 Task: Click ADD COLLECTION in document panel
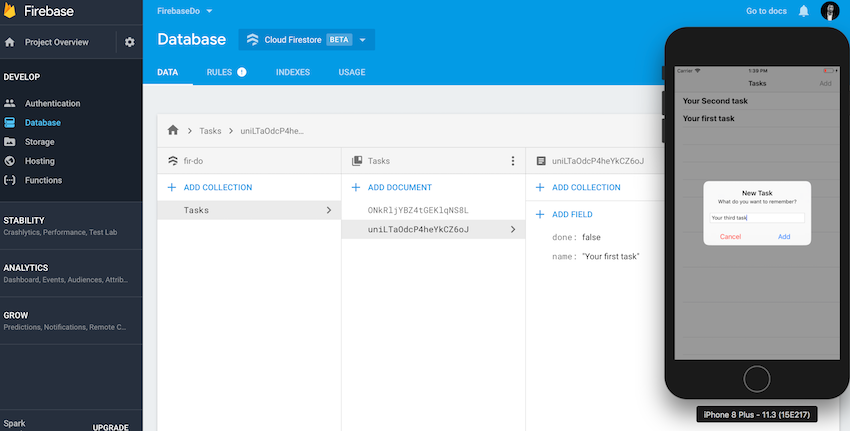[x=586, y=187]
